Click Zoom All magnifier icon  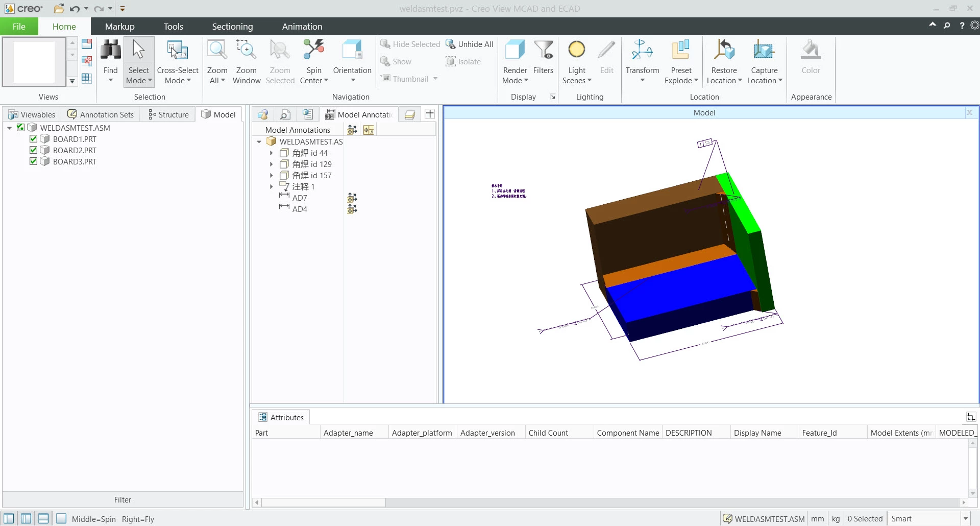[217, 50]
